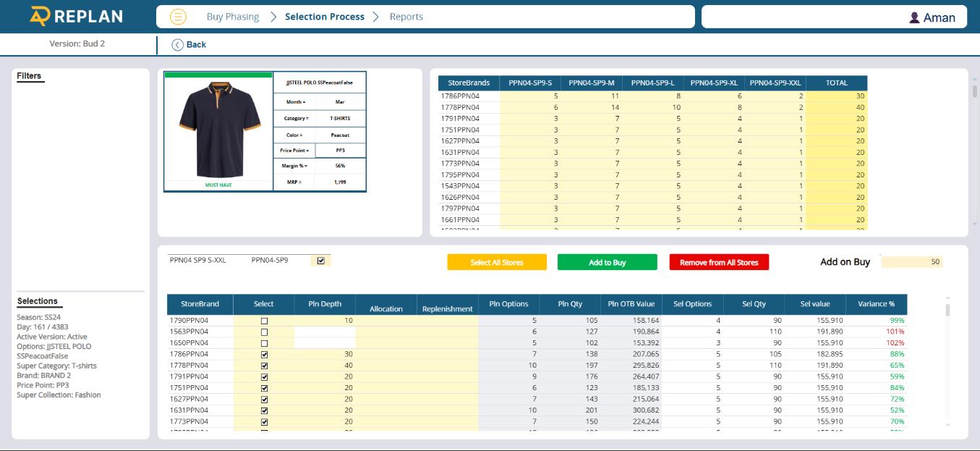Open the Buy Phasing tab
980x451 pixels.
(232, 17)
